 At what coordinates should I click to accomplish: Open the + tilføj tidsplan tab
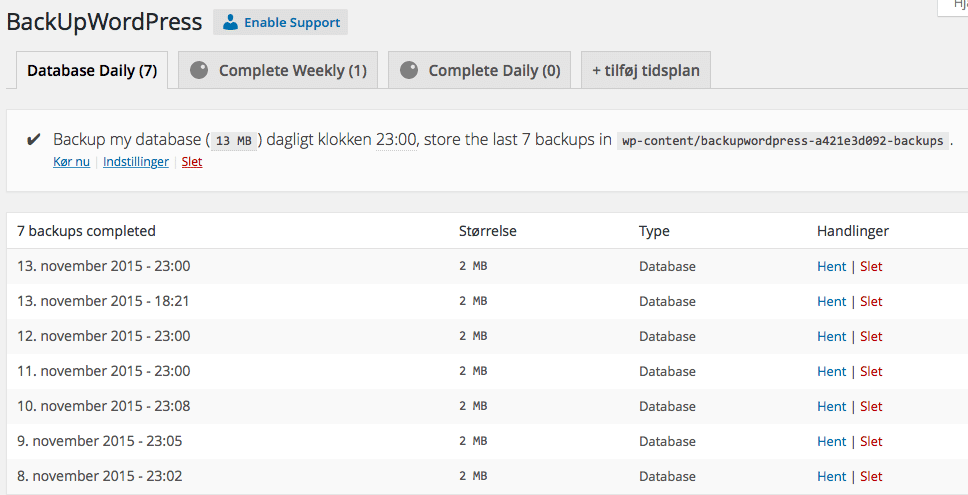click(x=646, y=70)
